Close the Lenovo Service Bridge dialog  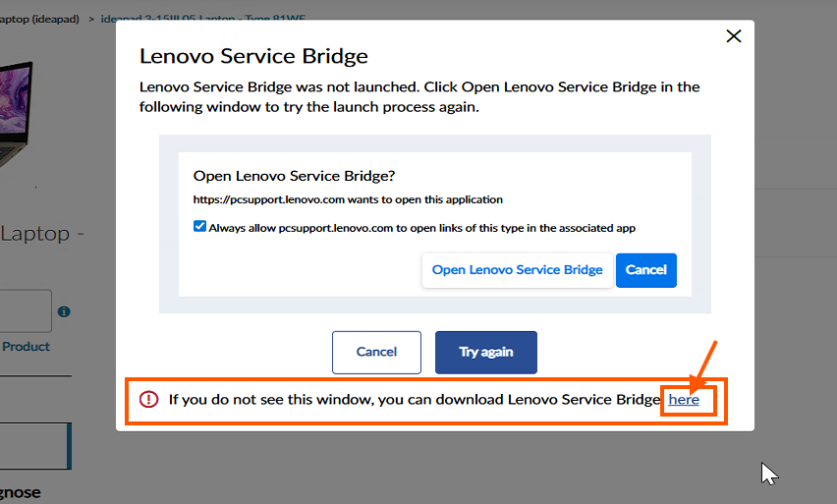(734, 36)
